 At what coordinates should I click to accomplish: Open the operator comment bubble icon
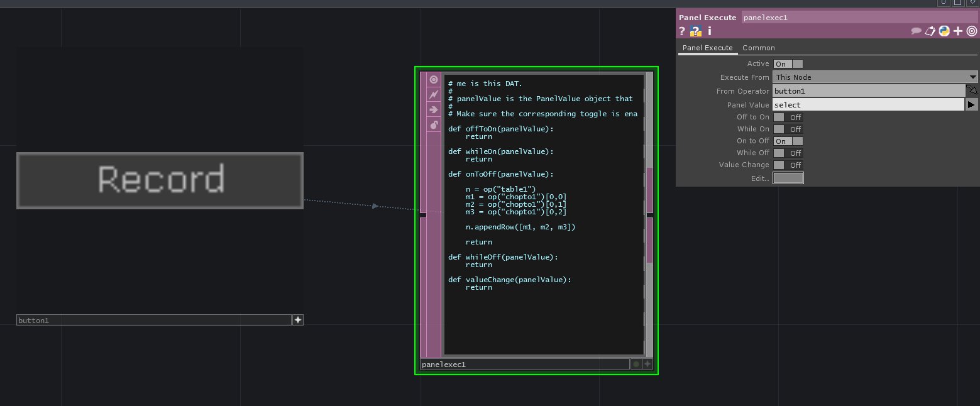917,31
